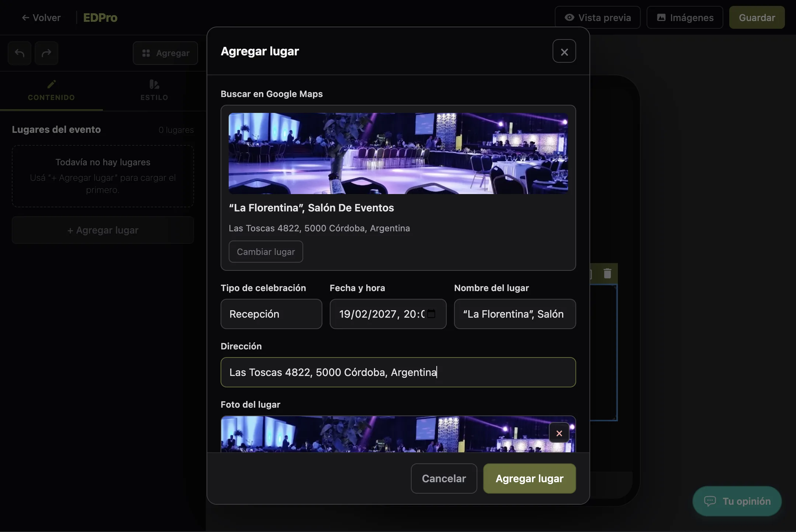Open the Tipo de celebración field
Screen dimensions: 796x532
[x=271, y=314]
